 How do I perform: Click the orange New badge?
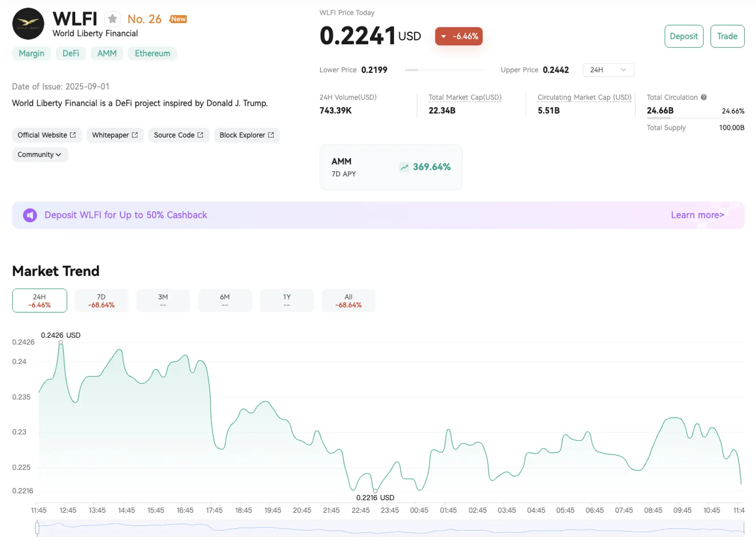point(179,19)
